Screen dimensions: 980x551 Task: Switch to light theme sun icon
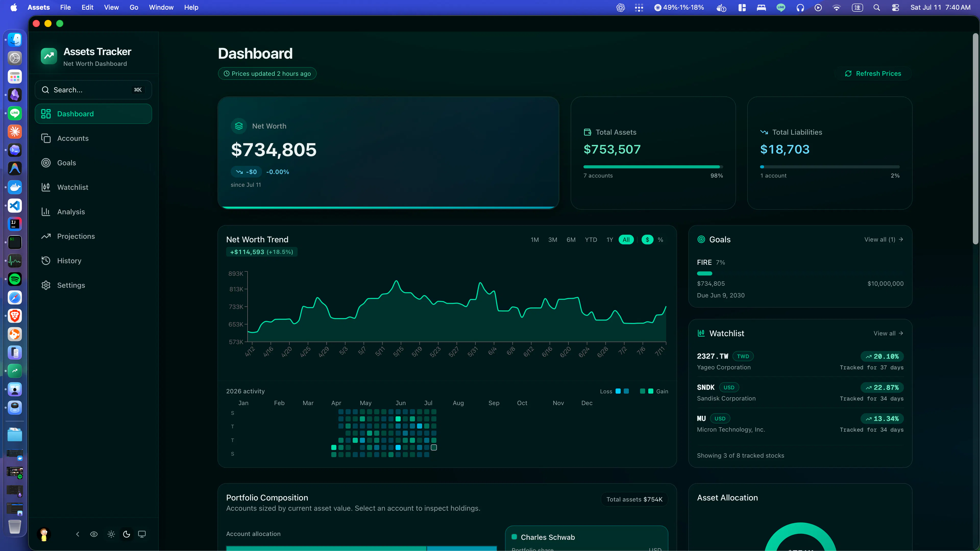coord(111,534)
